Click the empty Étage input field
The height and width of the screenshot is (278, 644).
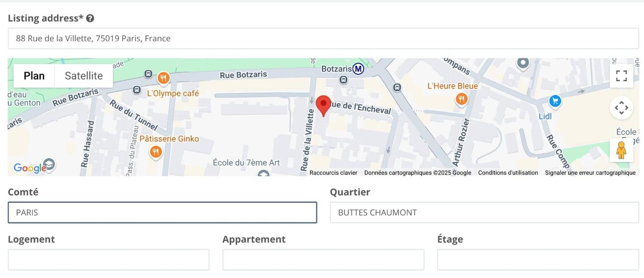pos(538,260)
